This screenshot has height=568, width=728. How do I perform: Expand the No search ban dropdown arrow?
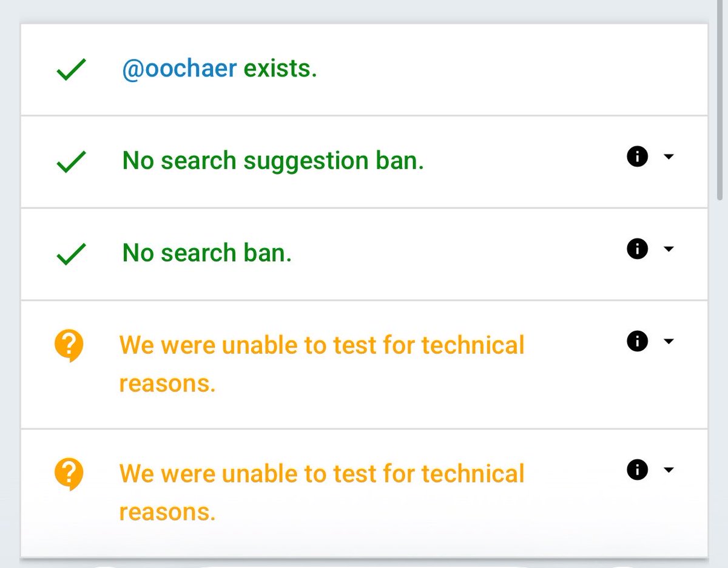click(669, 249)
